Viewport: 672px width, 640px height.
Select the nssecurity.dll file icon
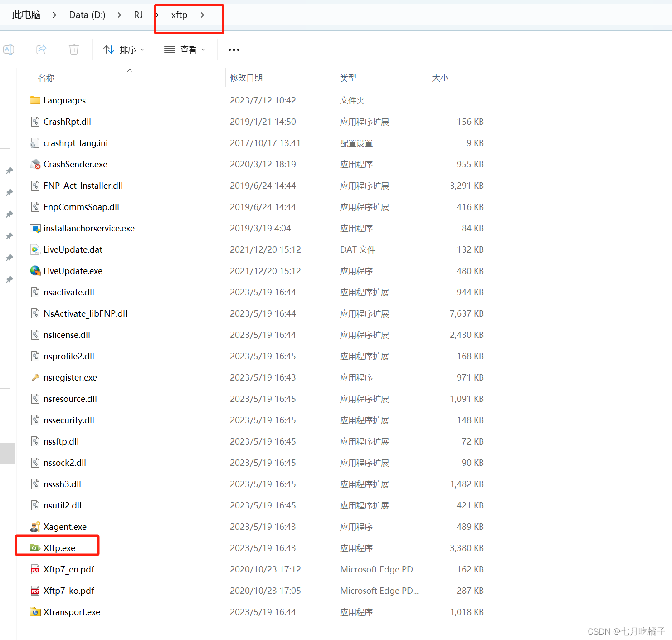[x=35, y=420]
